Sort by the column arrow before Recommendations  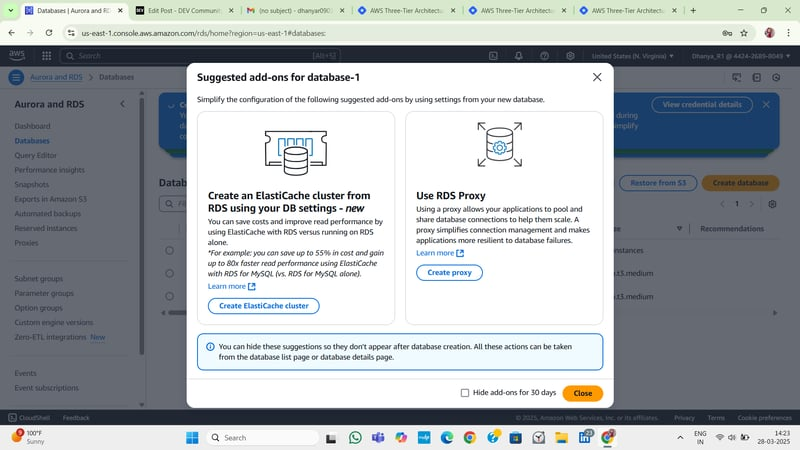[x=679, y=229]
